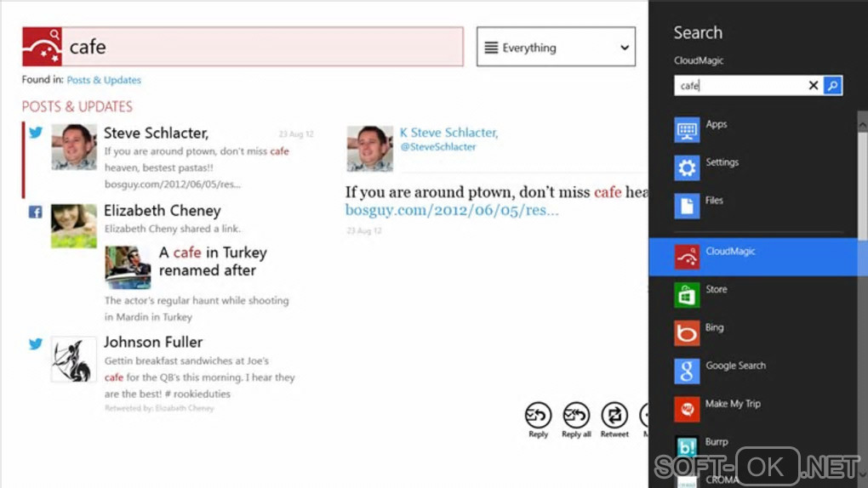Select Burrp in search charm list
868x488 pixels.
755,447
